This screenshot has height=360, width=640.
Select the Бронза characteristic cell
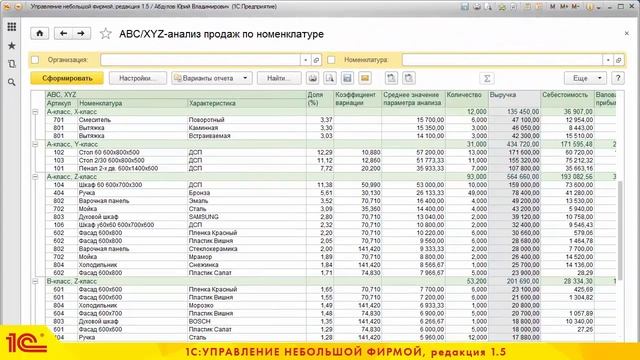point(247,193)
